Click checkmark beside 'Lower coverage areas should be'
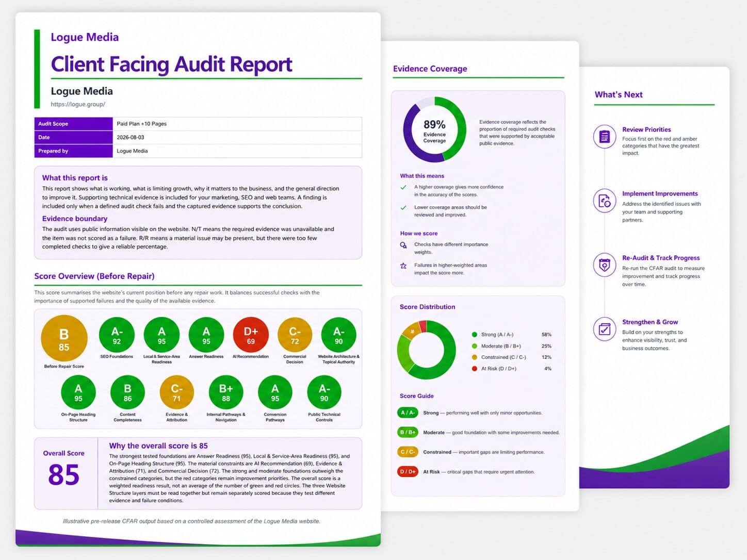Image resolution: width=747 pixels, height=560 pixels. (x=403, y=207)
